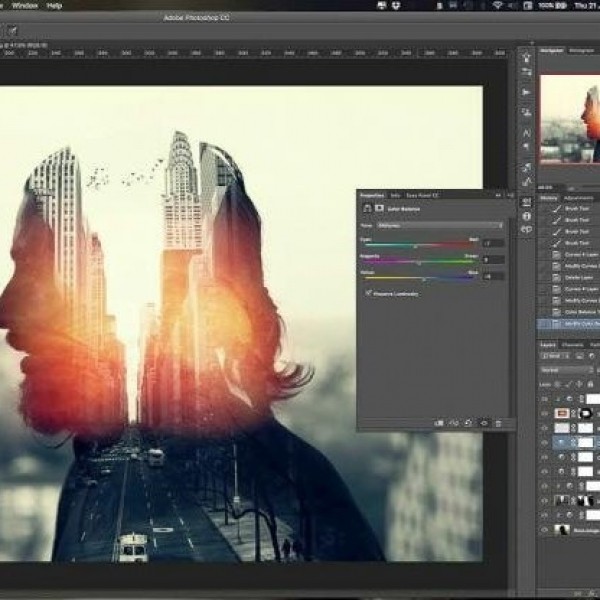Toggle adjustment visibility eye in Properties panel
The image size is (600, 600).
[485, 423]
